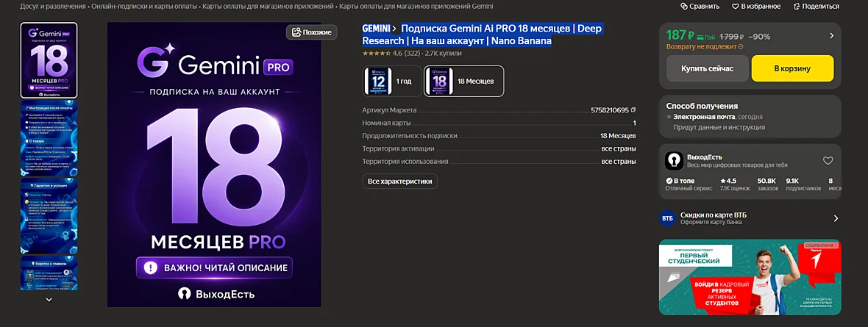Copy the Артикул Маркета number icon
The width and height of the screenshot is (868, 327).
pos(633,109)
